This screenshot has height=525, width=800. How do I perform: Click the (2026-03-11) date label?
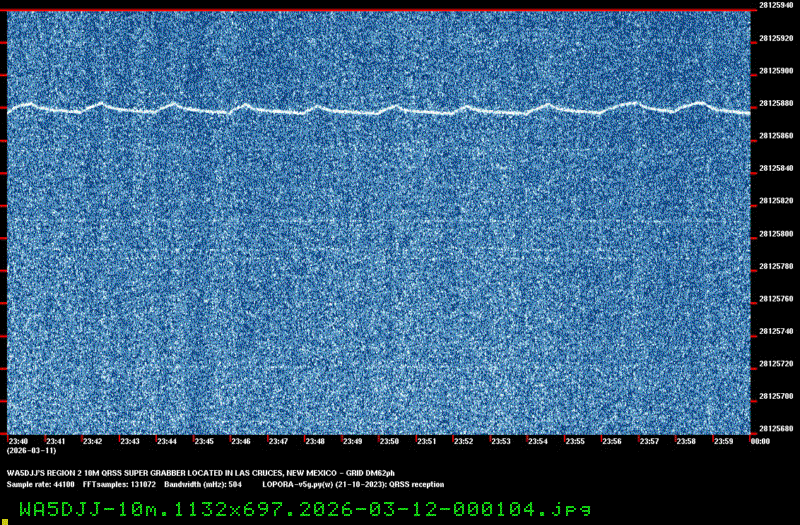pos(25,451)
